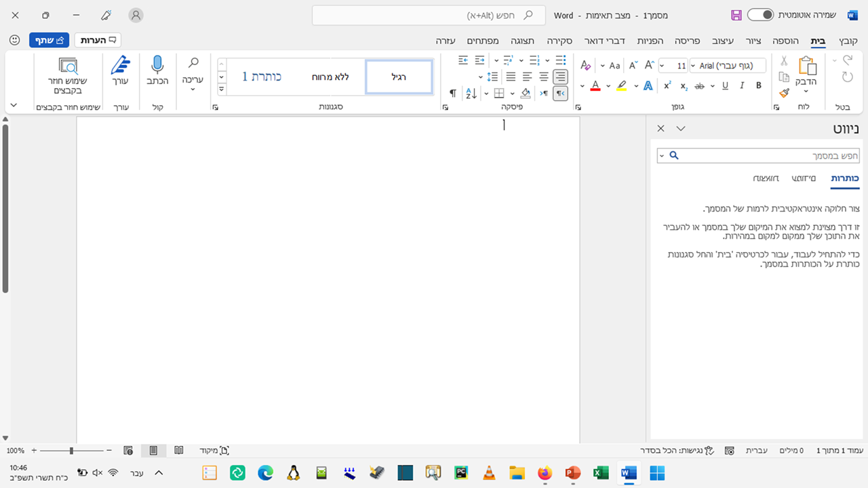Screen dimensions: 868x488
Task: Toggle show paragraph marks
Action: [x=453, y=93]
